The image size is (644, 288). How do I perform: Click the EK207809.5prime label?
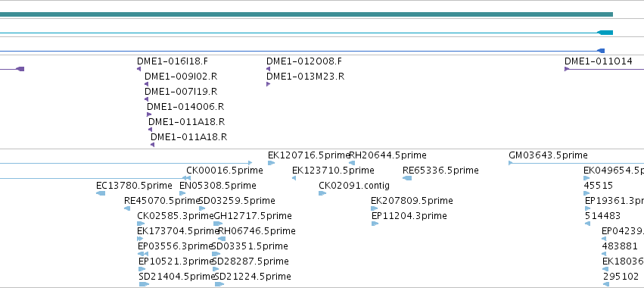(412, 201)
